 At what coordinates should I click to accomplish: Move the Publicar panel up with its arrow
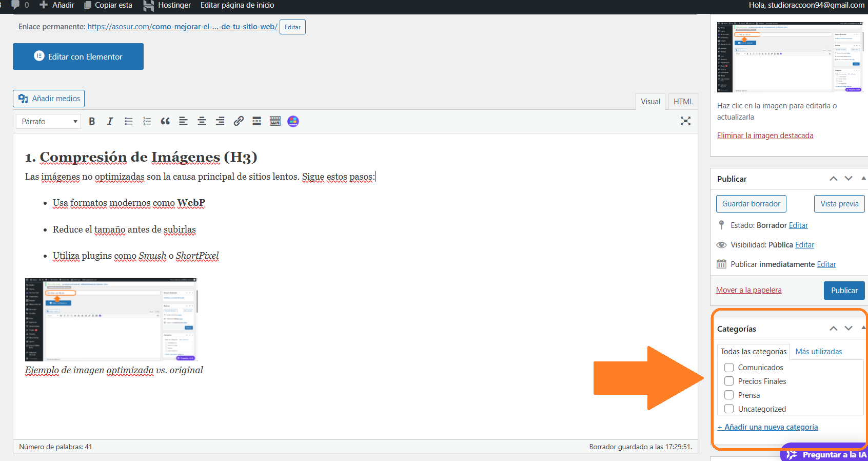point(834,179)
